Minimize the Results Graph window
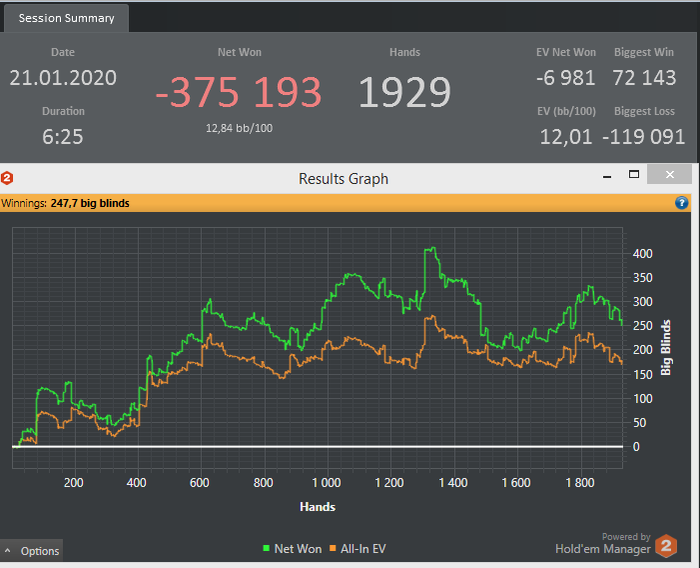This screenshot has width=700, height=568. click(607, 176)
